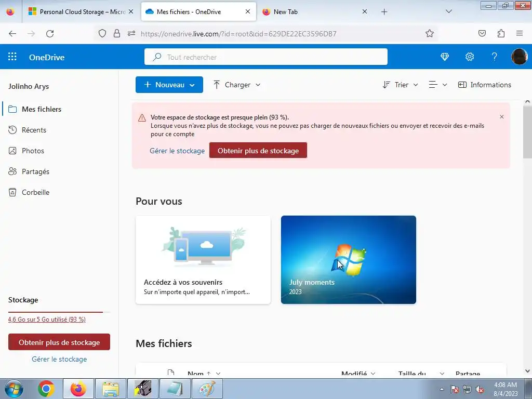The image size is (532, 399).
Task: Click the OneDrive header title
Action: coord(46,57)
